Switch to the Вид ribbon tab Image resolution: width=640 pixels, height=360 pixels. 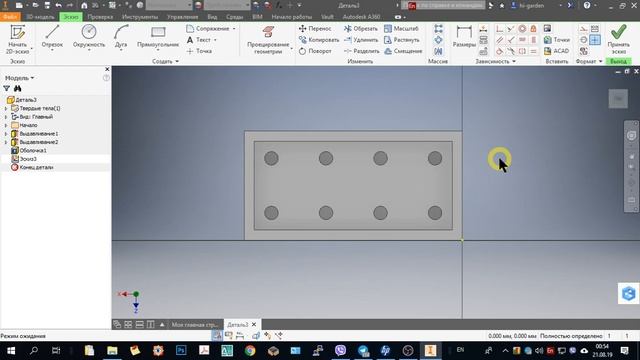212,17
